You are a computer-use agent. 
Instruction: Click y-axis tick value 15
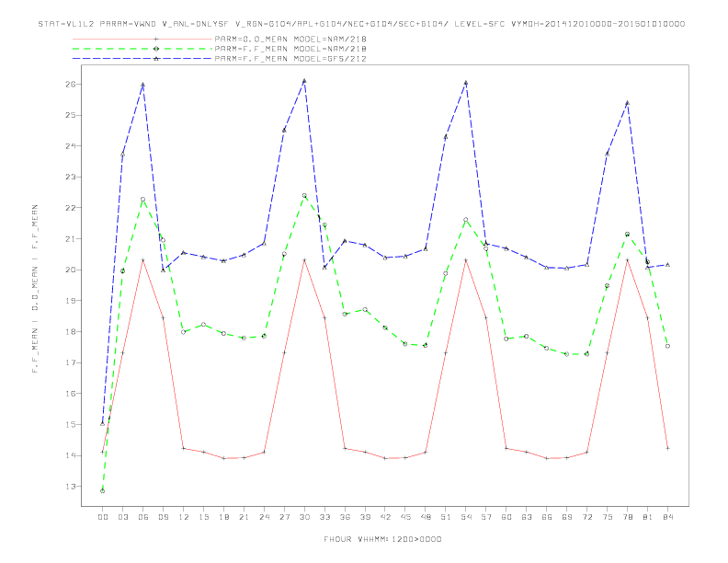71,425
